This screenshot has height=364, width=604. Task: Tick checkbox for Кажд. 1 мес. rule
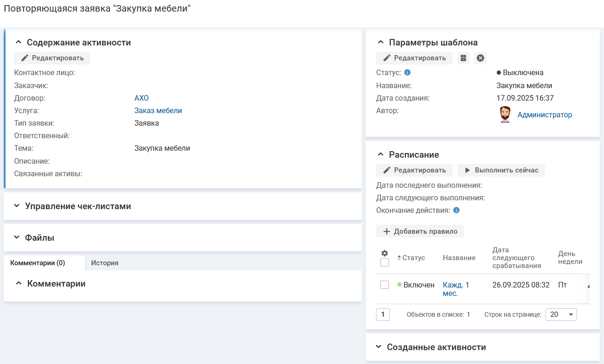384,285
